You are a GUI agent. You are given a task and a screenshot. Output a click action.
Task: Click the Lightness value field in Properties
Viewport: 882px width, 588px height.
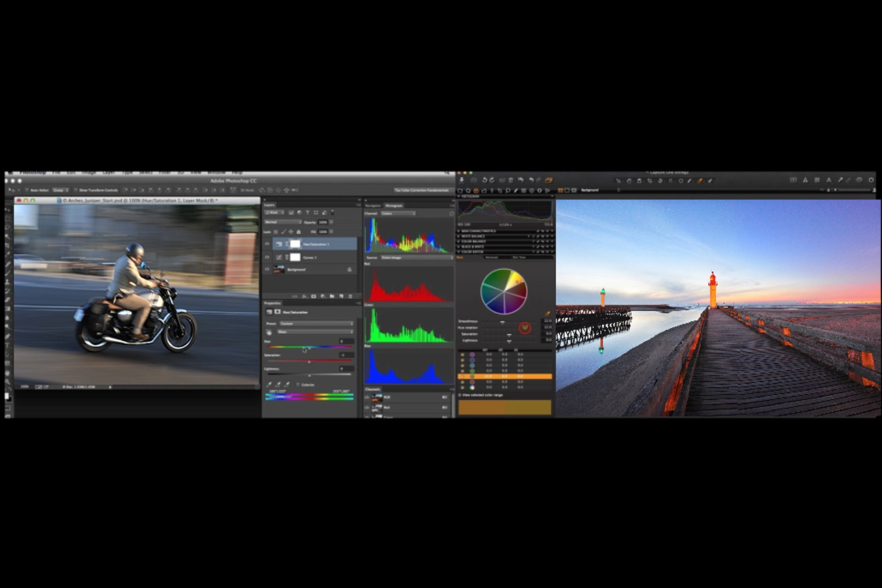[347, 369]
